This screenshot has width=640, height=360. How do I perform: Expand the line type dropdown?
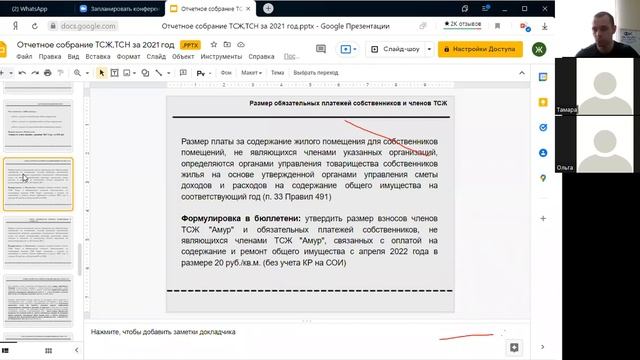coord(169,73)
